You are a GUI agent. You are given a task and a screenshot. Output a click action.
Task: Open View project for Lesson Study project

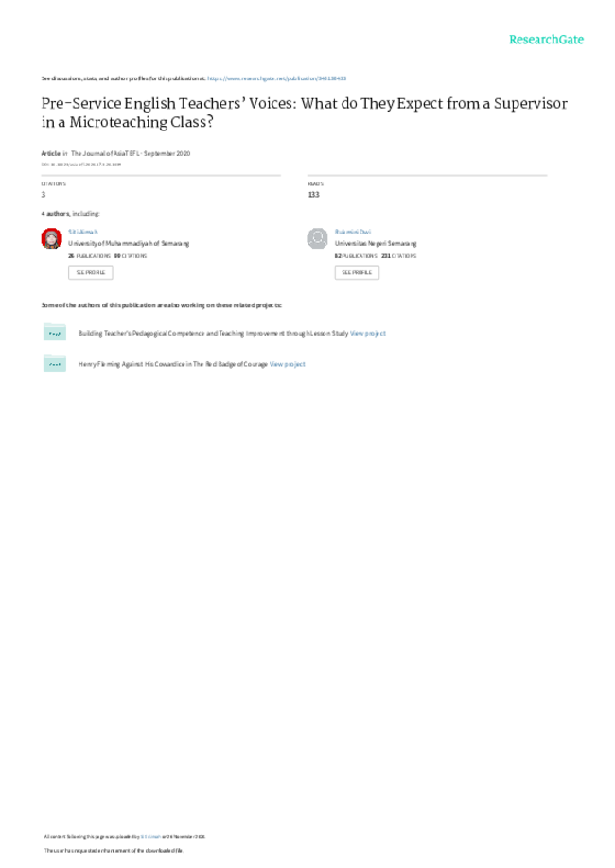click(368, 333)
